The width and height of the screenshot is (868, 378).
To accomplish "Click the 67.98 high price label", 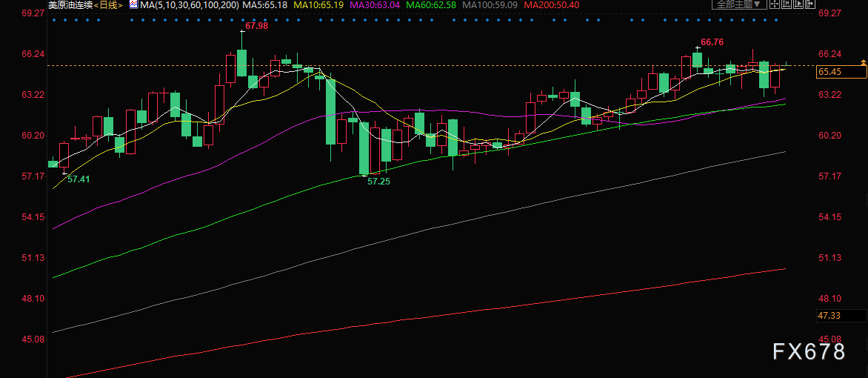I will pyautogui.click(x=256, y=26).
